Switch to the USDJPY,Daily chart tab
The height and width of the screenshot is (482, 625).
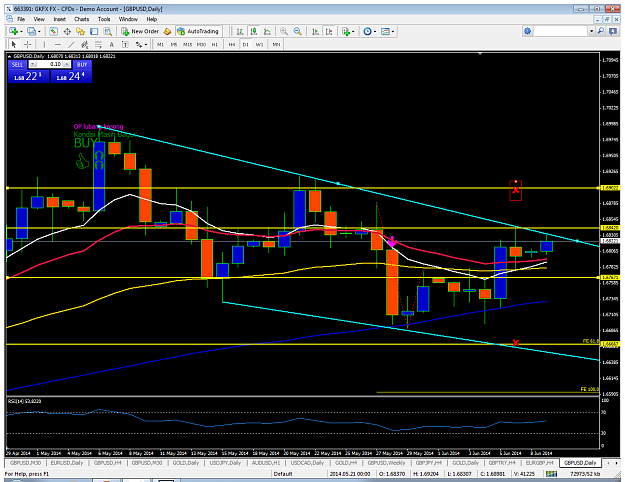[x=225, y=463]
